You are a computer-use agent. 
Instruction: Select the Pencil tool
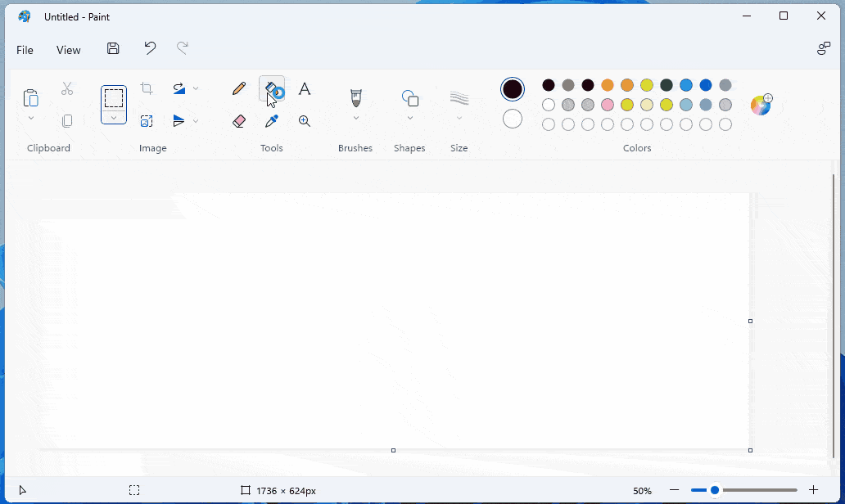tap(238, 88)
